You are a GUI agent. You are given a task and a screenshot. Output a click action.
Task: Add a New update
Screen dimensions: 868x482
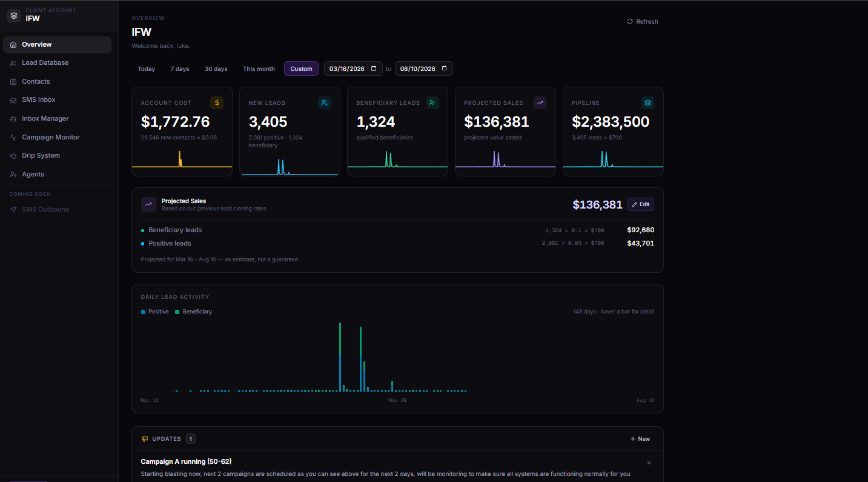coord(640,439)
